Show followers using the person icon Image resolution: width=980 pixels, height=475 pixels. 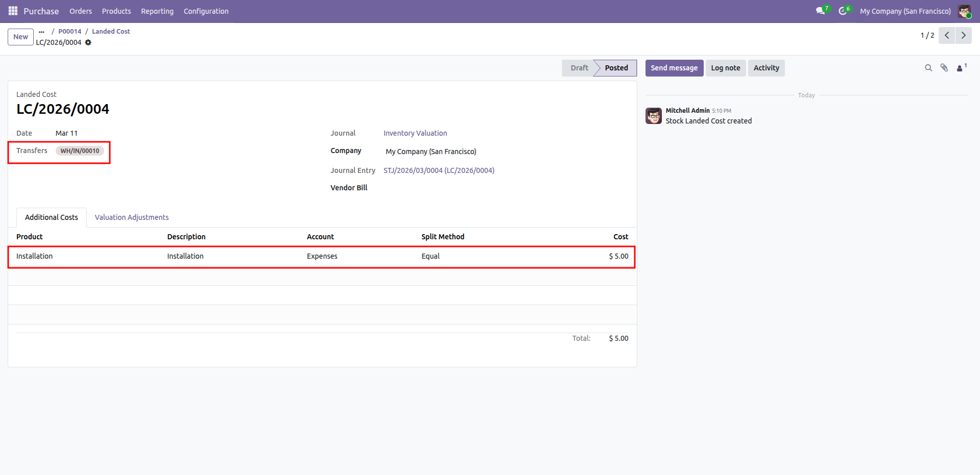[960, 68]
